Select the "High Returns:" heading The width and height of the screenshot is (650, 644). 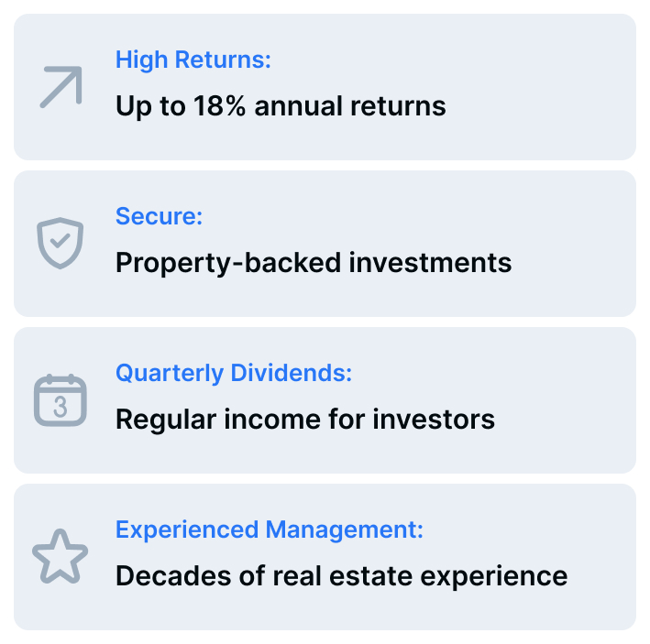(x=193, y=60)
